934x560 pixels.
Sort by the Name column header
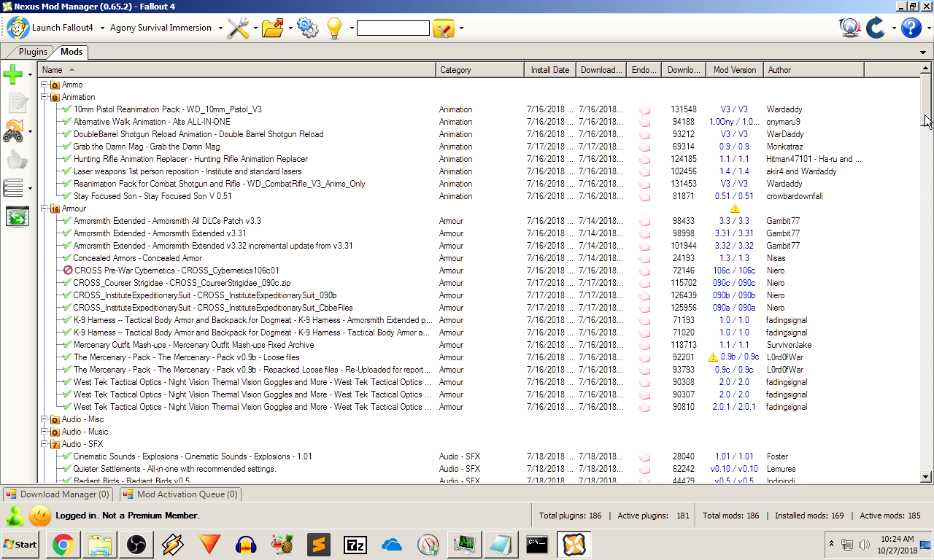pyautogui.click(x=237, y=70)
